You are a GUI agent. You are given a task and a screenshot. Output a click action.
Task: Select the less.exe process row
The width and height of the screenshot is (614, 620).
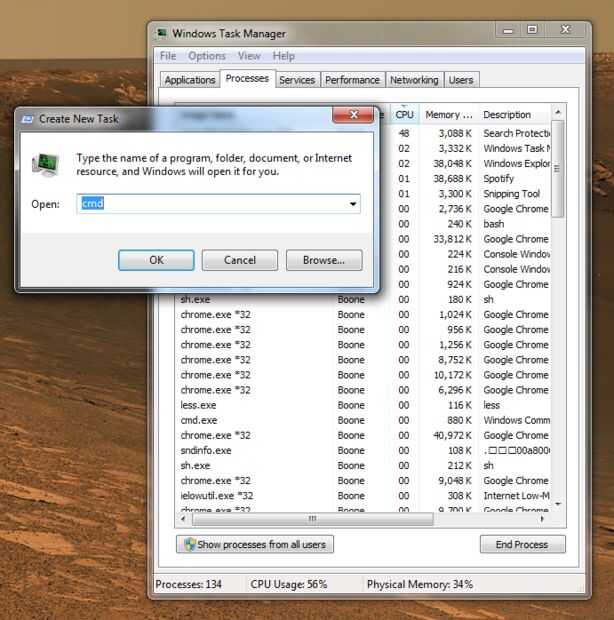click(363, 405)
